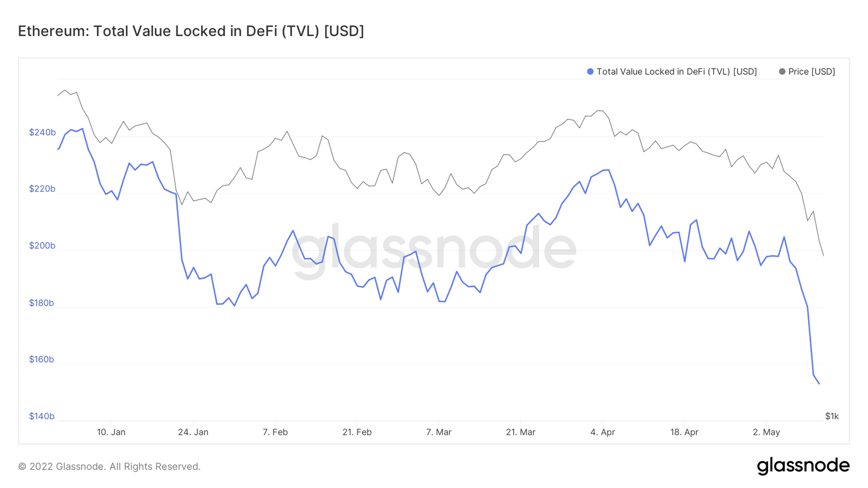Viewport: 868px width, 488px height.
Task: Select the 21. Mar date marker
Action: pos(520,432)
